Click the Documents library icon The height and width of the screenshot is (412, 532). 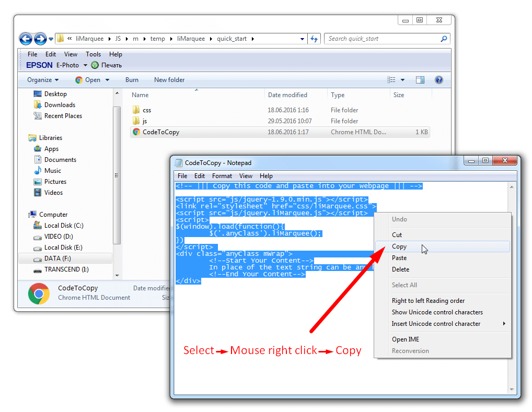coord(38,160)
